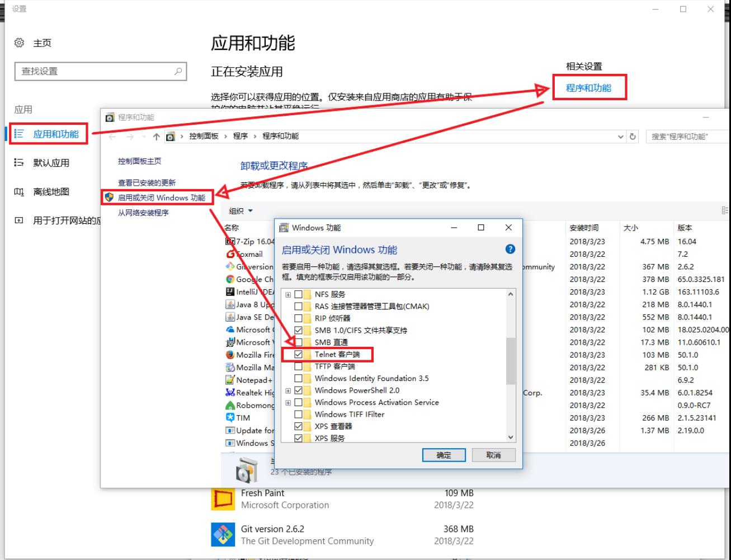Viewport: 731px width, 560px height.
Task: Click the Google Chrome program icon
Action: [230, 279]
